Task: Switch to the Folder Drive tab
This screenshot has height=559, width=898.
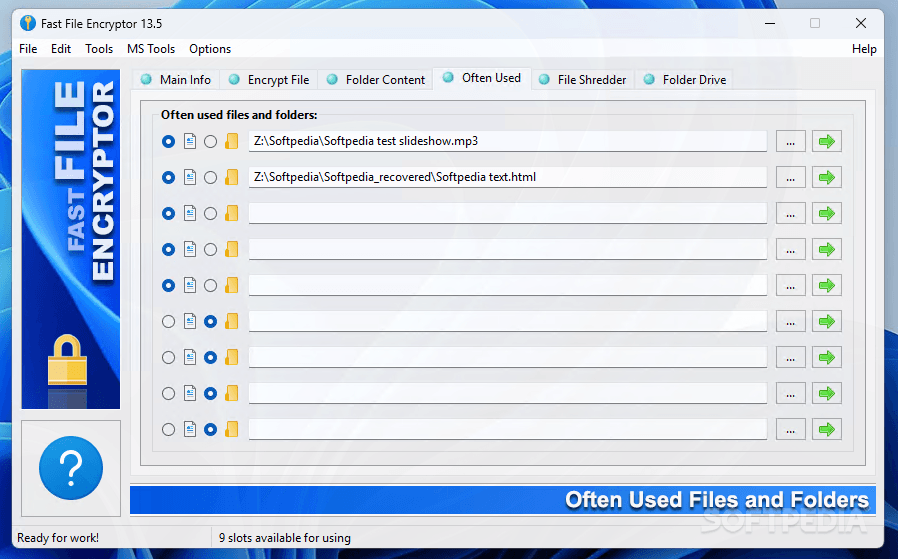Action: pyautogui.click(x=685, y=80)
